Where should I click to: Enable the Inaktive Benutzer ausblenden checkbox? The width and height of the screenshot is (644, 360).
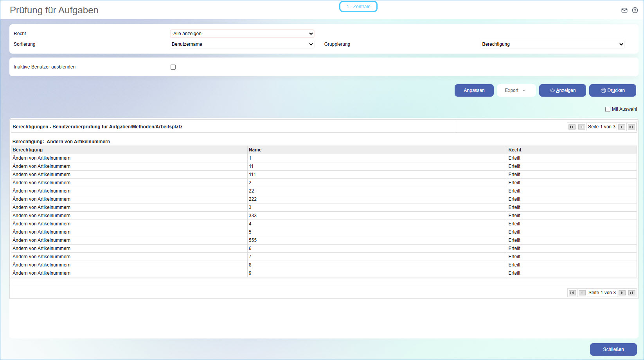tap(173, 67)
